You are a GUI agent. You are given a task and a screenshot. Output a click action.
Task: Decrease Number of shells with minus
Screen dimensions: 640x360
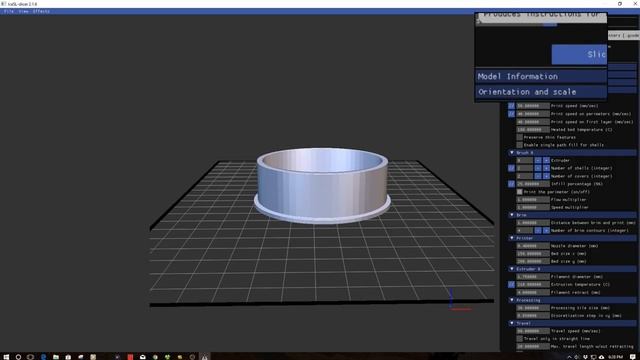point(538,168)
